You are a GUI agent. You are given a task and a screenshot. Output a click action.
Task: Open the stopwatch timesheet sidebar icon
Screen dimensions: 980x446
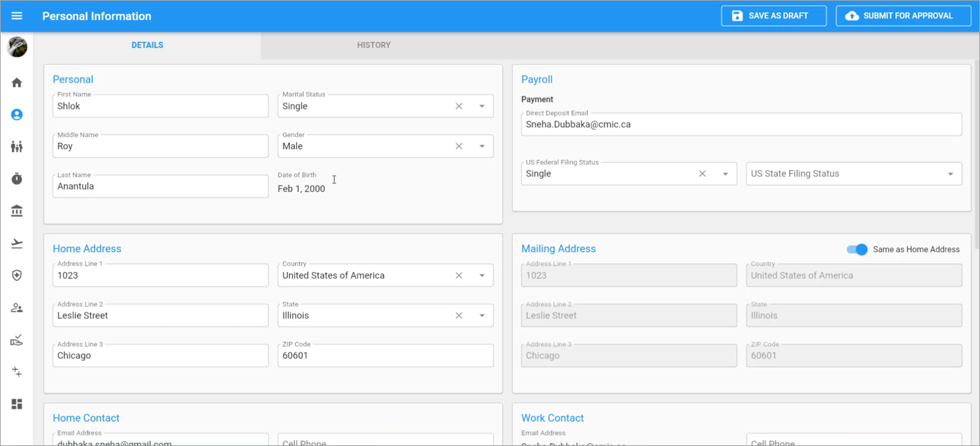[17, 179]
